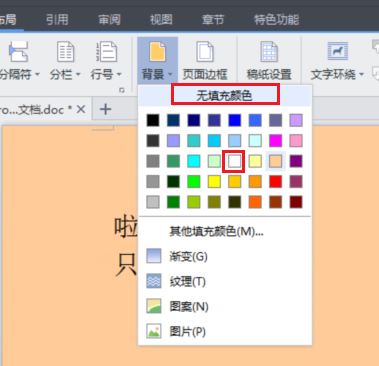Image resolution: width=379 pixels, height=366 pixels.
Task: Pick the magenta color swatch
Action: pos(275,140)
